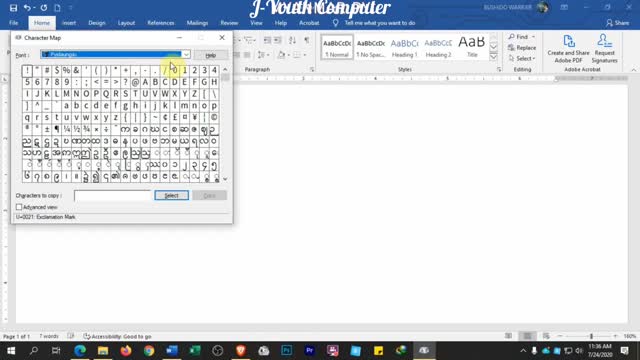
Task: Switch to the Design tab
Action: pos(97,23)
